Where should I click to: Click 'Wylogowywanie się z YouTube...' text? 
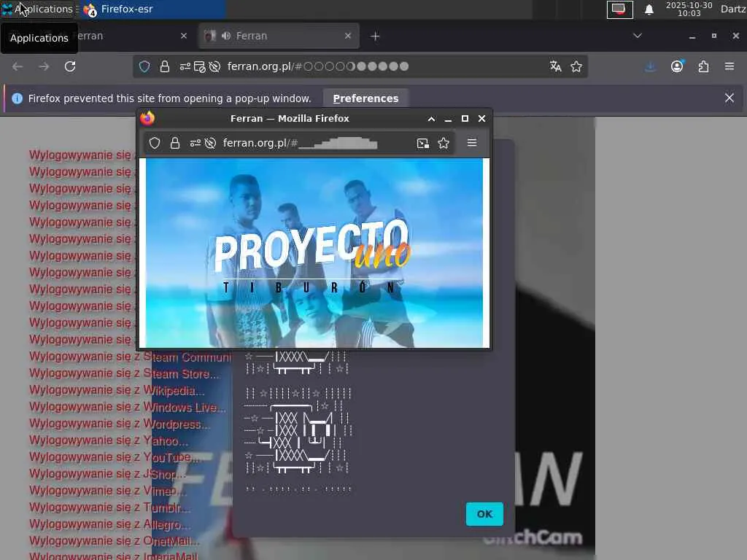click(x=115, y=457)
